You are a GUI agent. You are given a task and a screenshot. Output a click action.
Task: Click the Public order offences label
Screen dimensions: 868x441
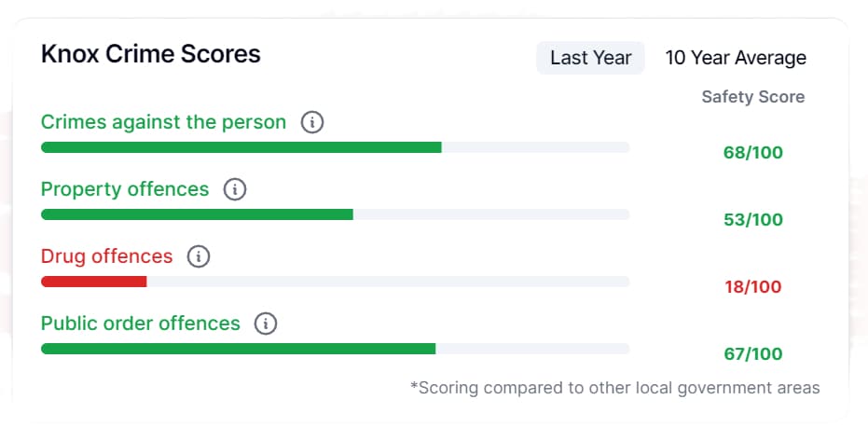click(140, 324)
